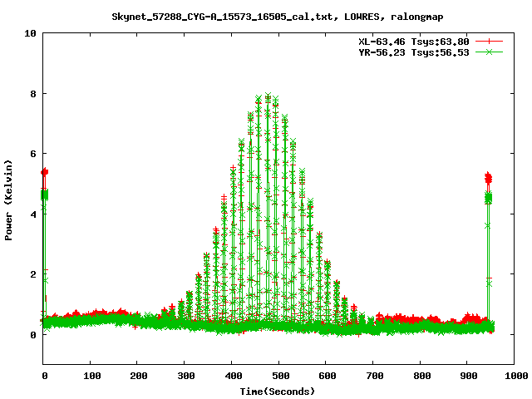Click the y-axis tick label 10
Image resolution: width=532 pixels, height=399 pixels.
30,33
